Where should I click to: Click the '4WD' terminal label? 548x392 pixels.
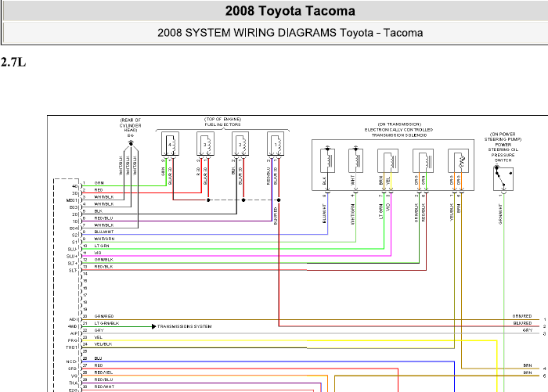[x=73, y=327]
